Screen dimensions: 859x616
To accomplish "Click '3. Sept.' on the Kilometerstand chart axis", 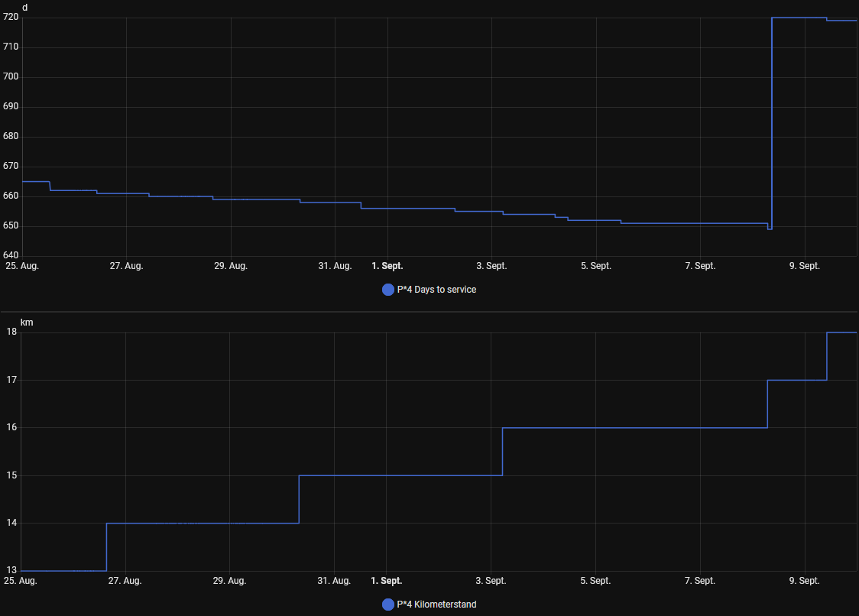I will [491, 580].
